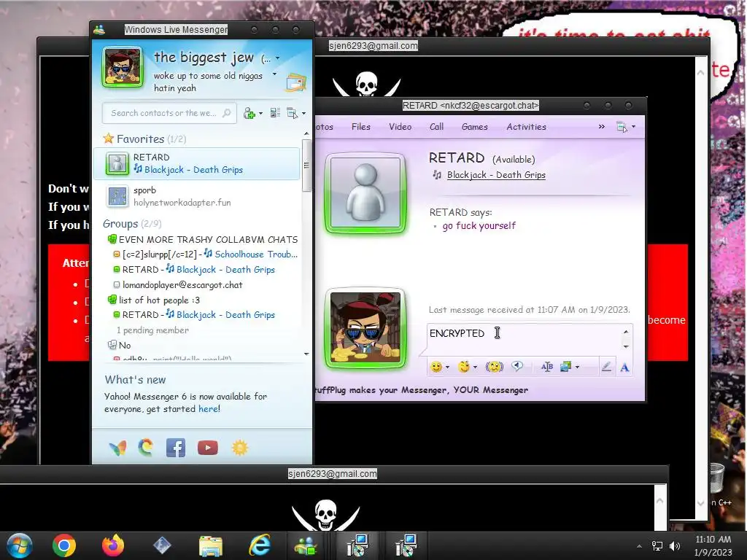This screenshot has width=747, height=560.
Task: Click the background picture icon
Action: click(x=566, y=367)
